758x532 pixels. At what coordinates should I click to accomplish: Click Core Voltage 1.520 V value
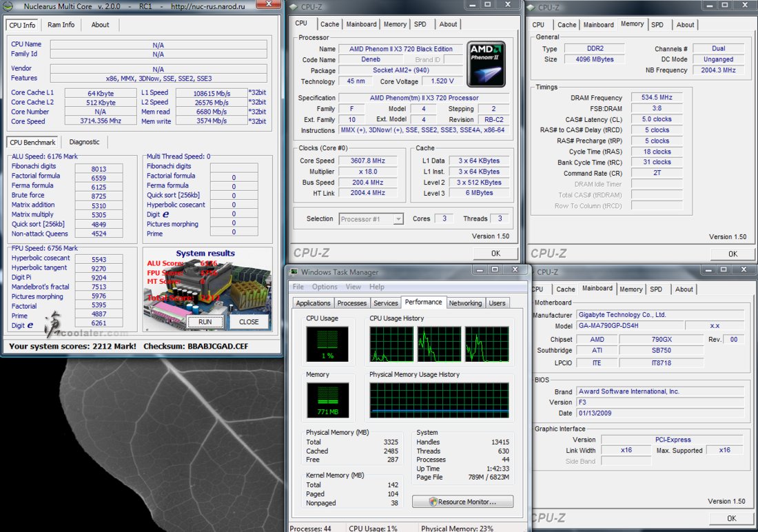coord(442,81)
